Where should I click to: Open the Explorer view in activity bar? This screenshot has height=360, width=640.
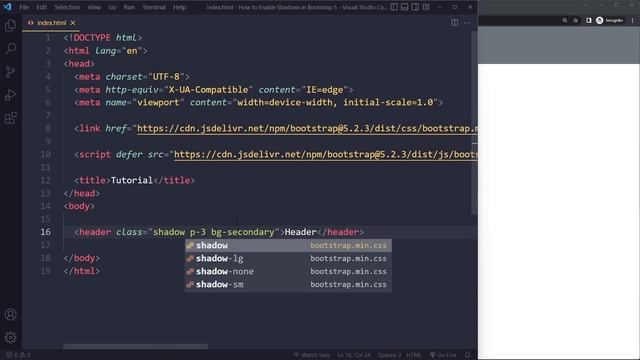tap(11, 26)
